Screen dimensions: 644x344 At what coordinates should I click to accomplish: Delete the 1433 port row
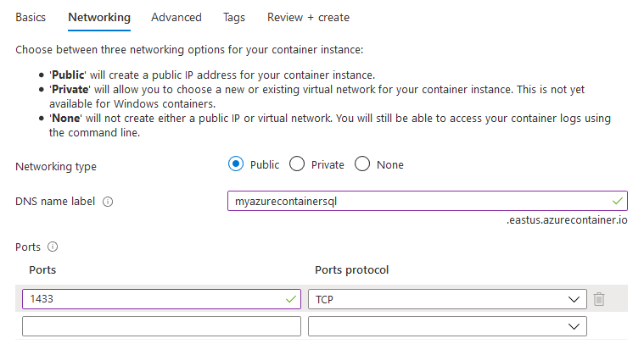(x=599, y=299)
